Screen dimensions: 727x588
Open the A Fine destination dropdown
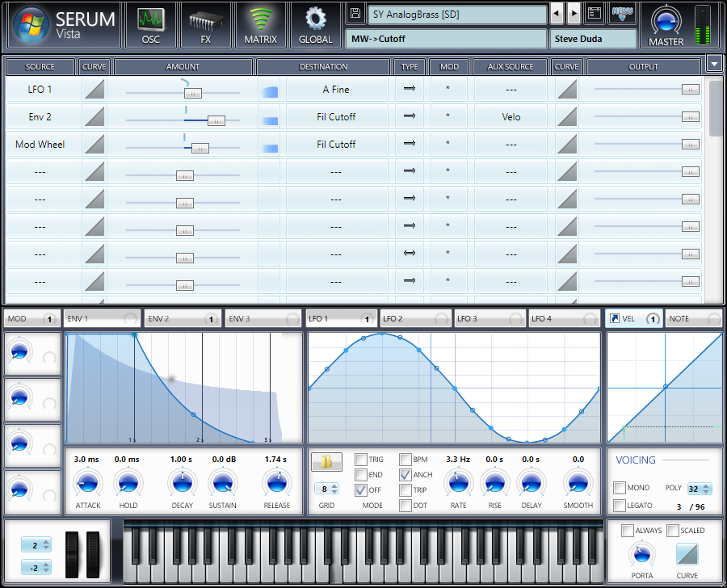[x=337, y=89]
